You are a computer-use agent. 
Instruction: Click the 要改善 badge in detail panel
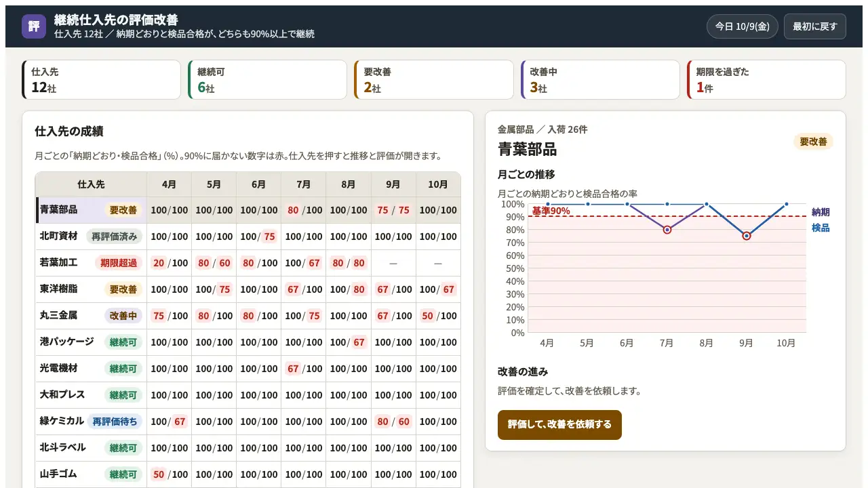point(813,142)
